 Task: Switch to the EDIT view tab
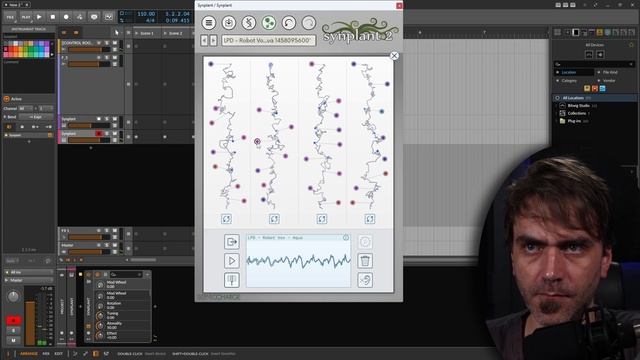[59, 354]
